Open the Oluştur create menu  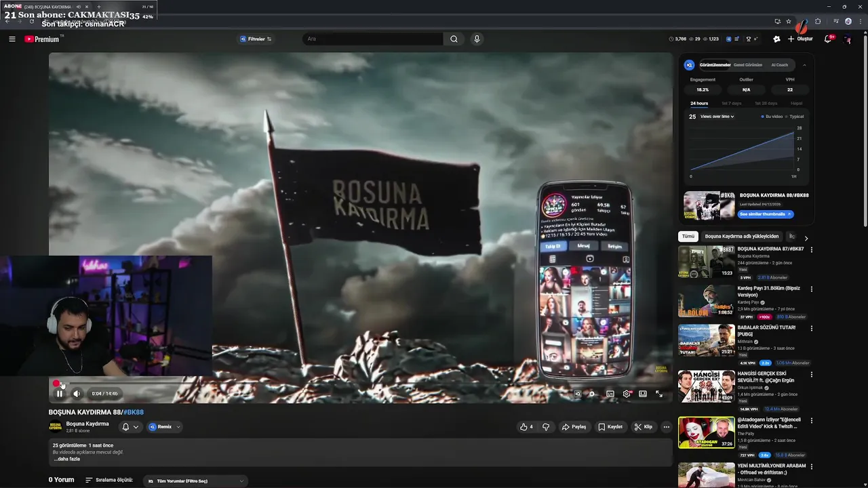(800, 39)
